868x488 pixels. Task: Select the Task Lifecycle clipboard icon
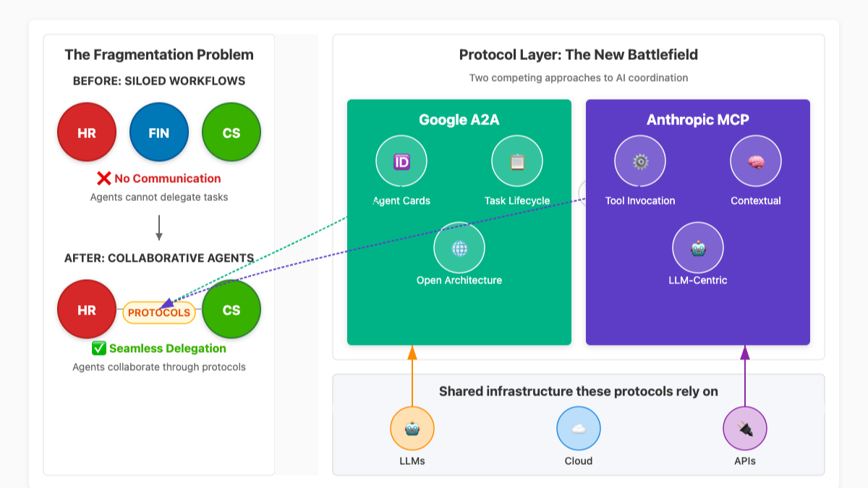point(517,161)
